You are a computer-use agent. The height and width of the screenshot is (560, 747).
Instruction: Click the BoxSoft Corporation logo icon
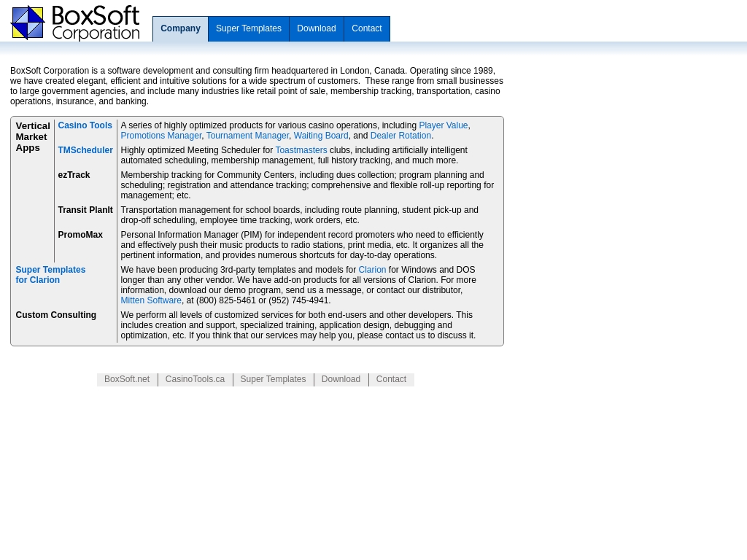pos(27,23)
